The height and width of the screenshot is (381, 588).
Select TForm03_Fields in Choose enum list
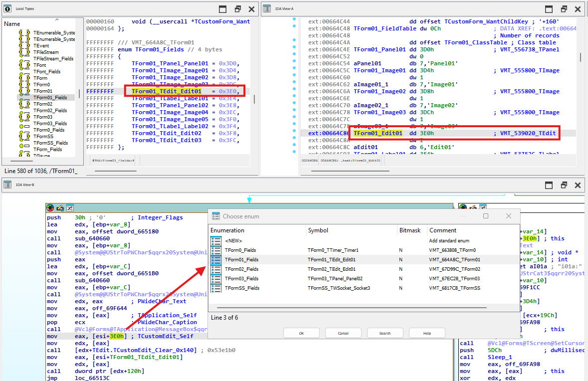[x=364, y=279]
